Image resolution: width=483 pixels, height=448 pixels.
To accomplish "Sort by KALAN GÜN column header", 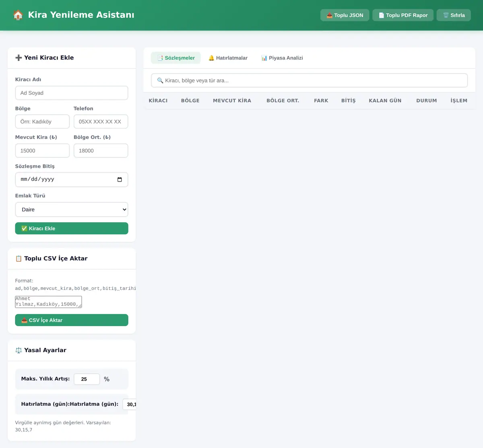I will (x=385, y=101).
